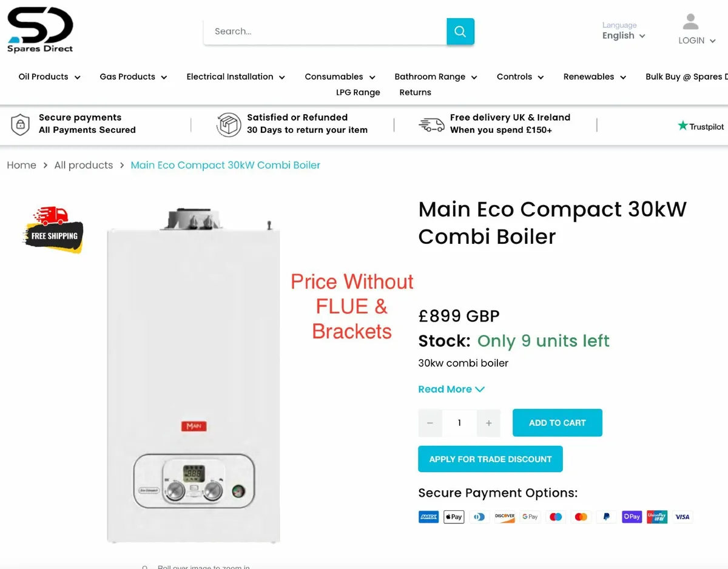Click the ADD TO CART button

[x=557, y=423]
